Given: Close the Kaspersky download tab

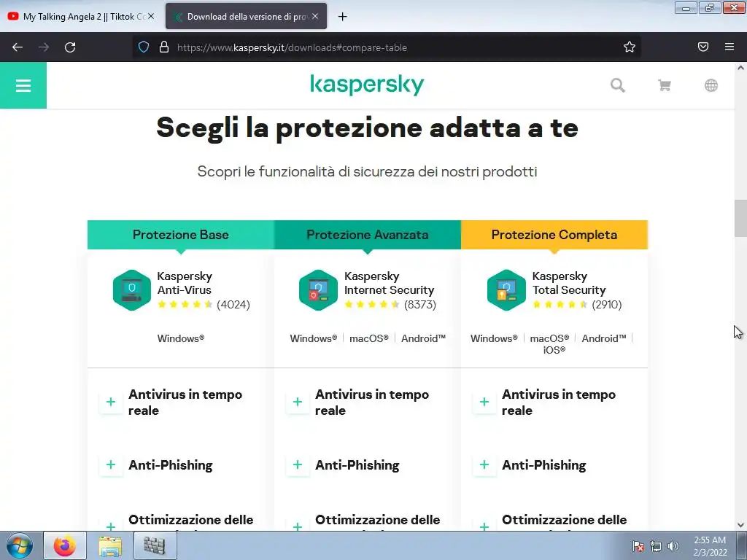Looking at the screenshot, I should [x=315, y=16].
